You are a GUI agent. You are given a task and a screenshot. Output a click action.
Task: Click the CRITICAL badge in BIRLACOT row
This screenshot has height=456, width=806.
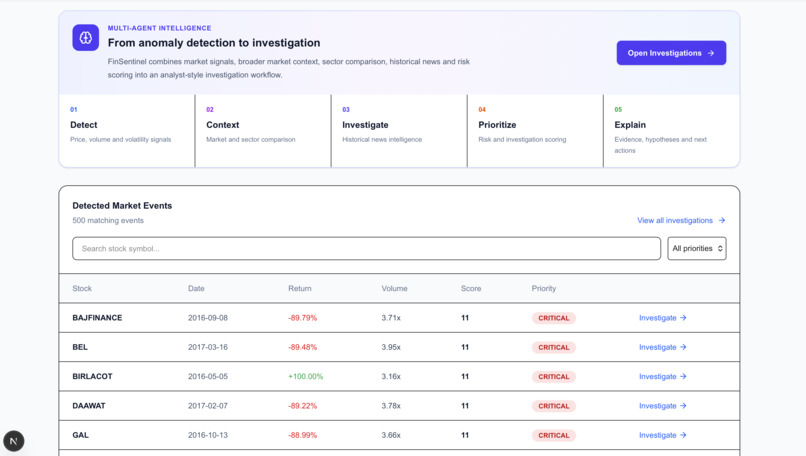pos(554,377)
